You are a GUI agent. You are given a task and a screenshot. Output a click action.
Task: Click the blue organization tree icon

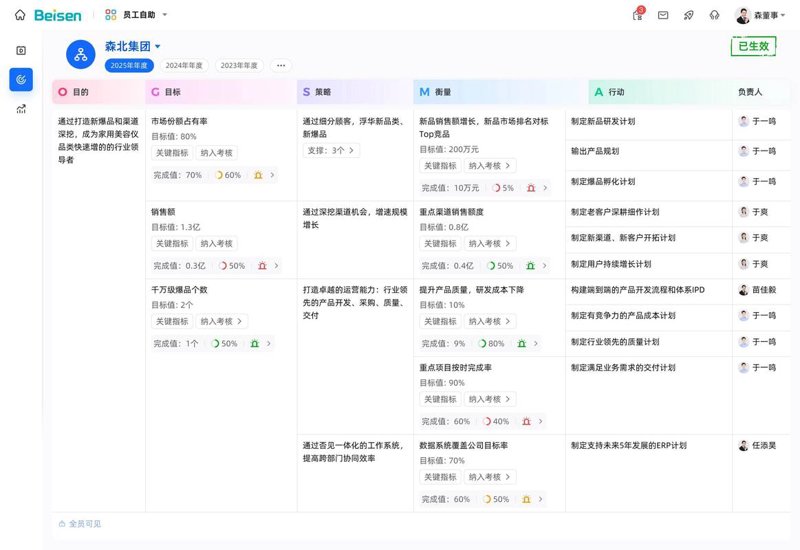pyautogui.click(x=81, y=55)
